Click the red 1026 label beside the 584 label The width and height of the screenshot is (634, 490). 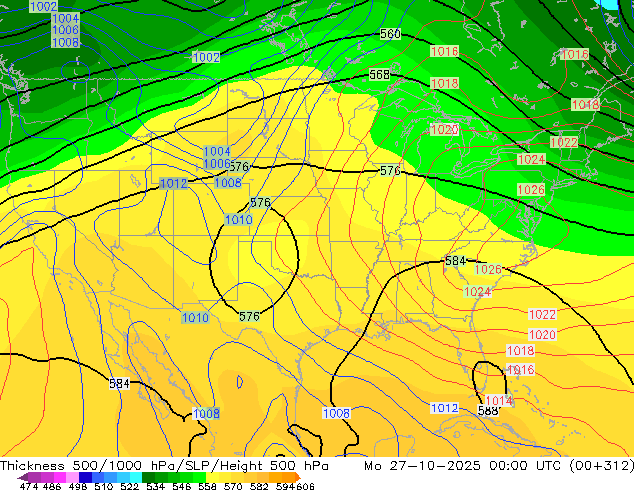(x=488, y=269)
